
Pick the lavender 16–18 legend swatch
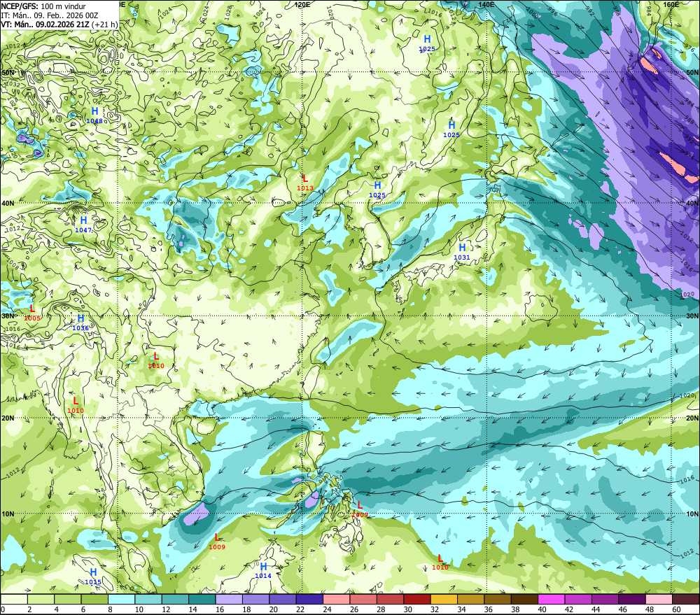(x=229, y=599)
